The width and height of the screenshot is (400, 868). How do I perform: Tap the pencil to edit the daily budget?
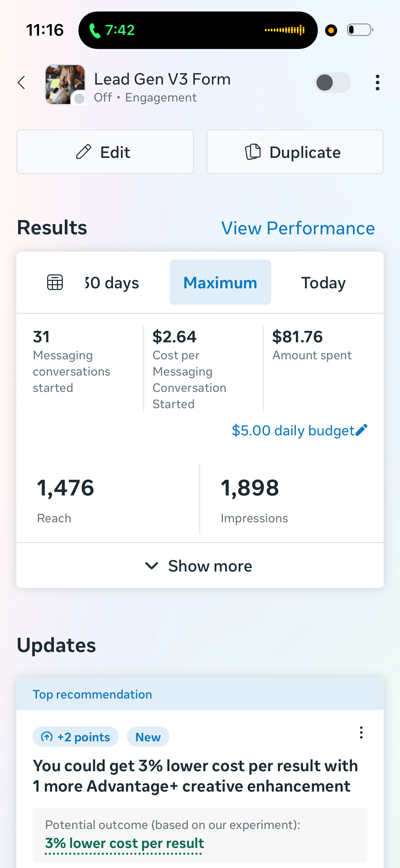pyautogui.click(x=362, y=430)
